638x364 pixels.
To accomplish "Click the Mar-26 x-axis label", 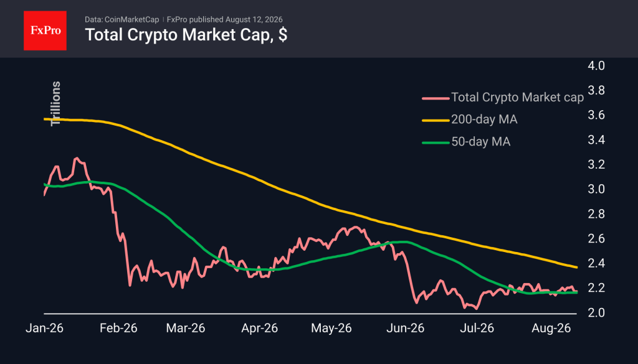I will coord(186,329).
